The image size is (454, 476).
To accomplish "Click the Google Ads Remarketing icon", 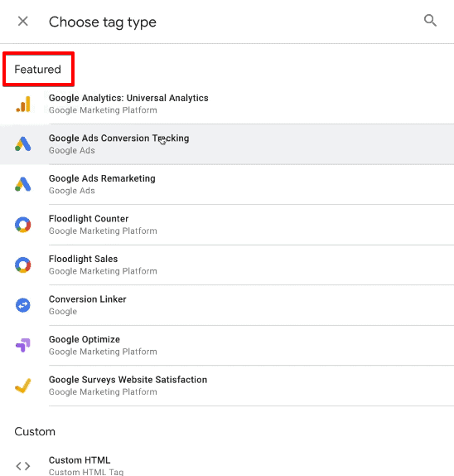I will [23, 184].
